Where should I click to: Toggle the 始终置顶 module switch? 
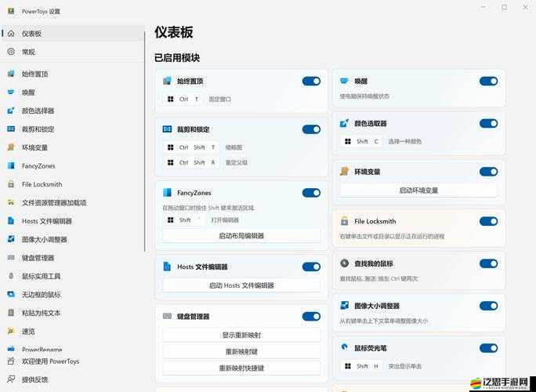coord(311,81)
